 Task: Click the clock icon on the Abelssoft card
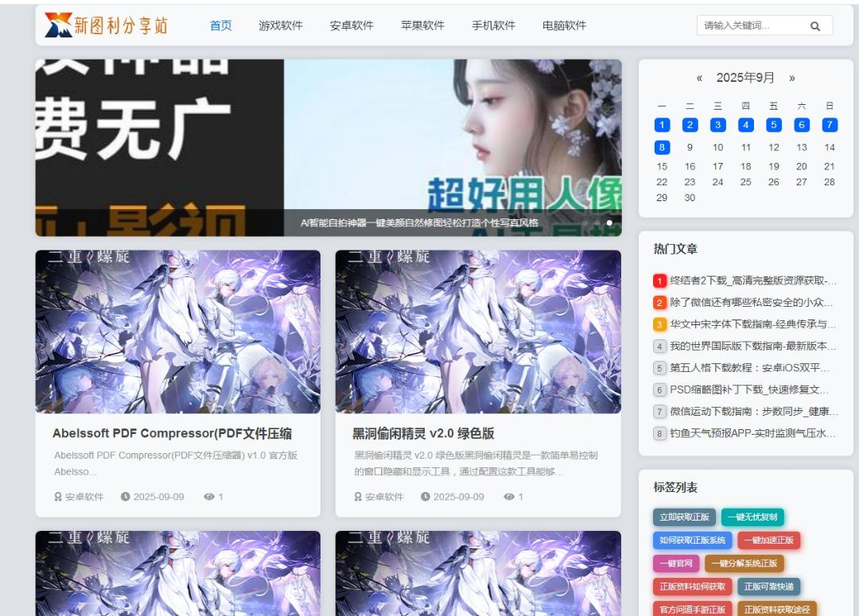[126, 497]
